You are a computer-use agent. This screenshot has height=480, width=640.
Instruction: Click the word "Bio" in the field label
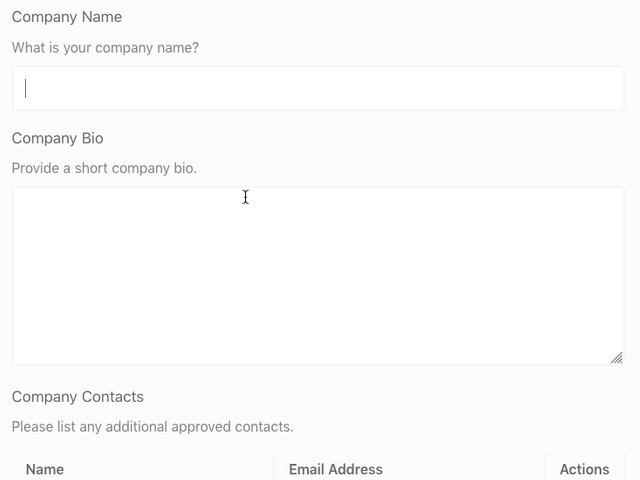point(92,138)
